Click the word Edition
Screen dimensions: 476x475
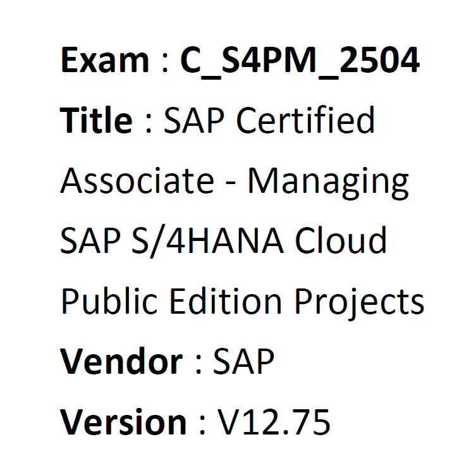pyautogui.click(x=226, y=302)
